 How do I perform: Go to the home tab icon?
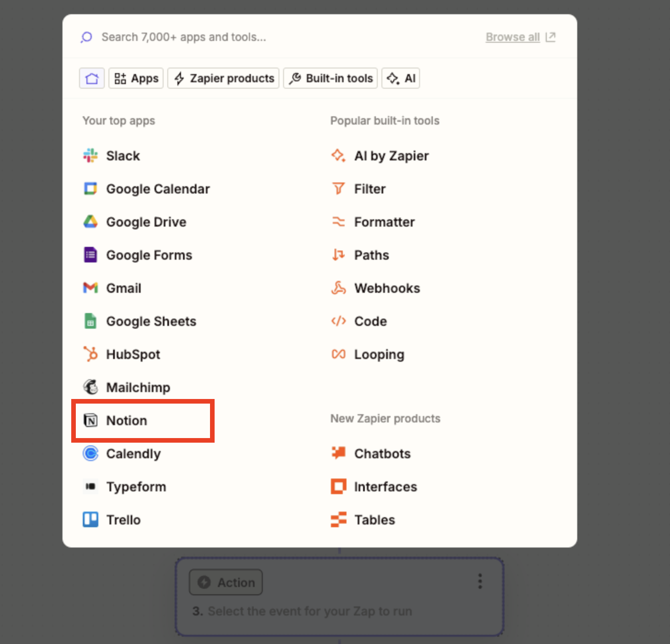click(x=92, y=78)
